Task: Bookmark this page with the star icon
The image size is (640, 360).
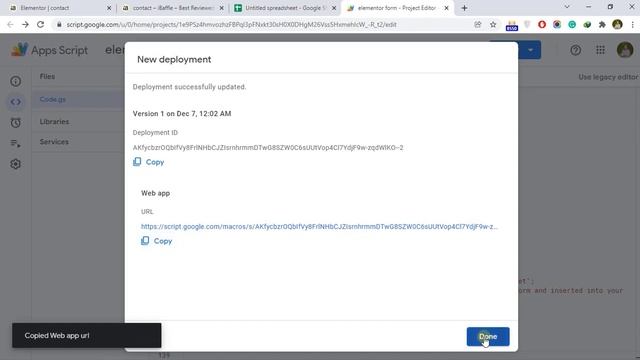Action: [x=493, y=24]
